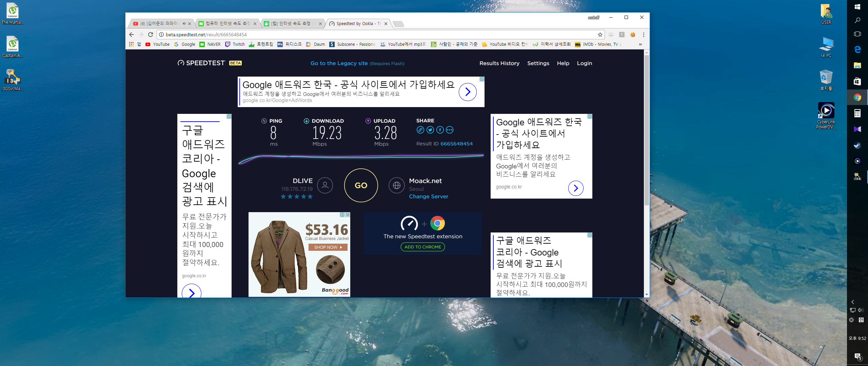The width and height of the screenshot is (868, 366).
Task: Copy result link via share link icon
Action: point(420,130)
